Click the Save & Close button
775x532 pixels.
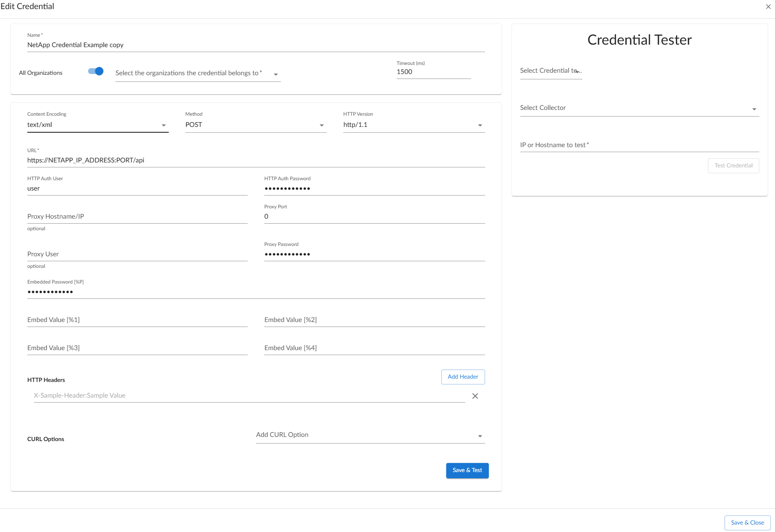click(x=747, y=523)
